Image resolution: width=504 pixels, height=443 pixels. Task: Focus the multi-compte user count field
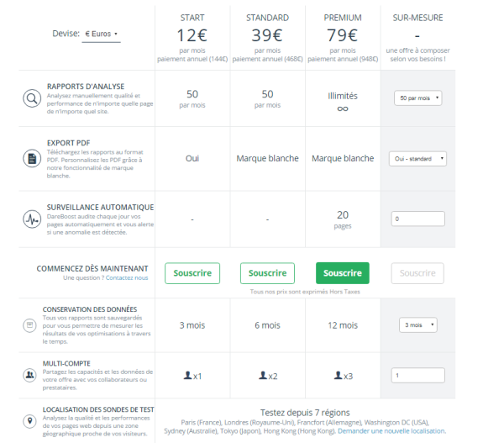[417, 376]
